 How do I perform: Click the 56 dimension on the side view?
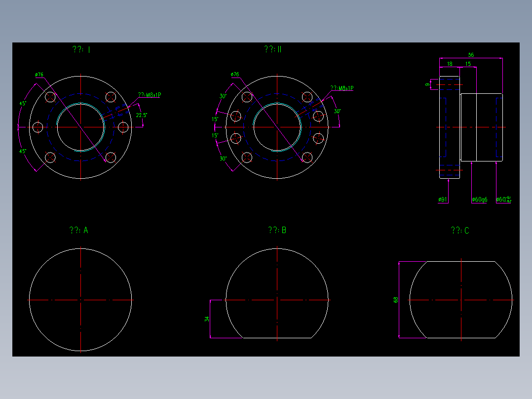[471, 54]
